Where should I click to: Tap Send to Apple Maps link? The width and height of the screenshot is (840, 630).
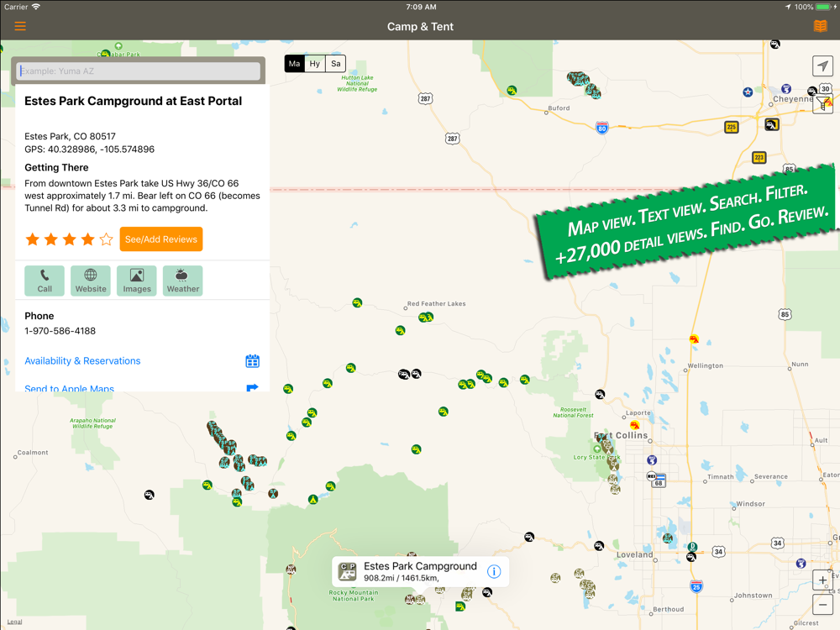tap(69, 388)
